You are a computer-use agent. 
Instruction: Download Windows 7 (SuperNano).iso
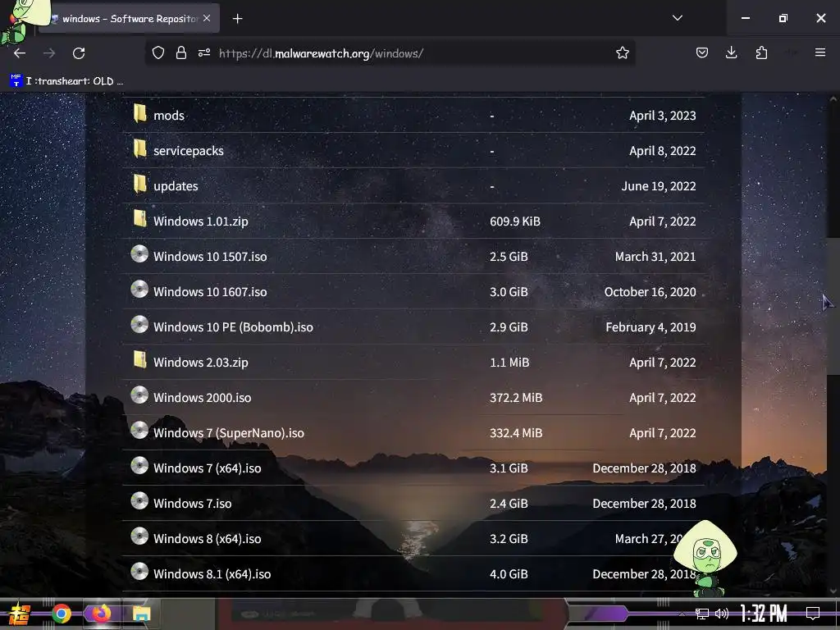tap(229, 433)
